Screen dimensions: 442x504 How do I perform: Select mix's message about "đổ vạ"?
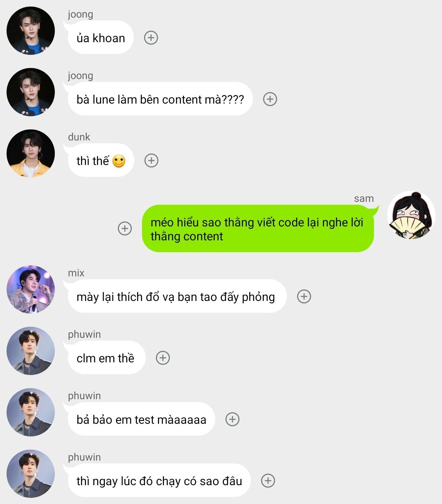pos(177,296)
